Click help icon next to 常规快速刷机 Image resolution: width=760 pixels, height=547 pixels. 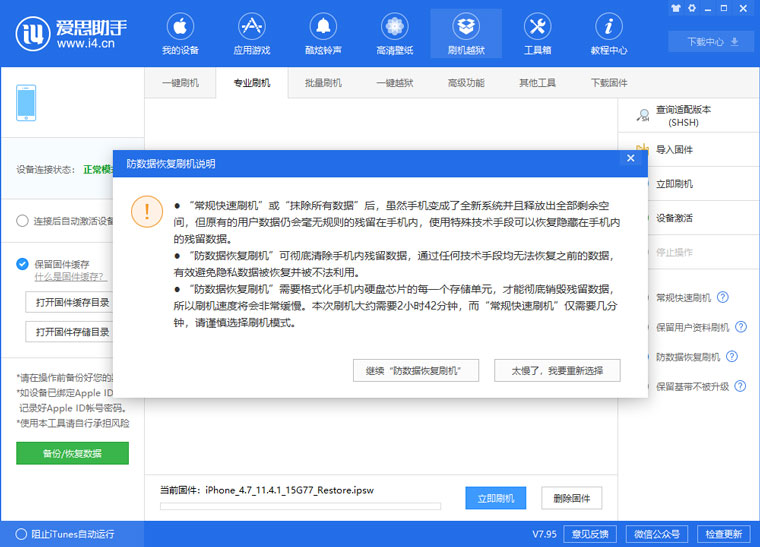click(723, 297)
